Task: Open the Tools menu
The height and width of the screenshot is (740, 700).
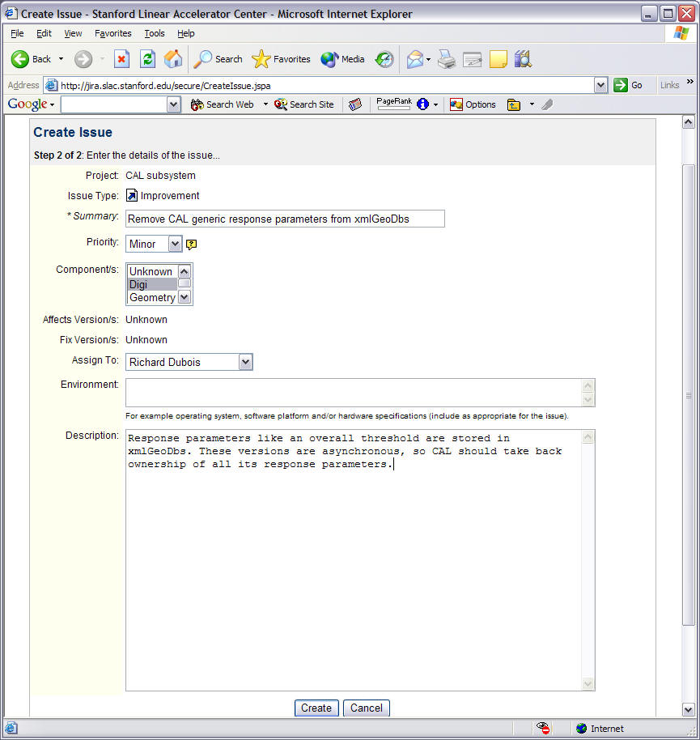Action: click(155, 33)
